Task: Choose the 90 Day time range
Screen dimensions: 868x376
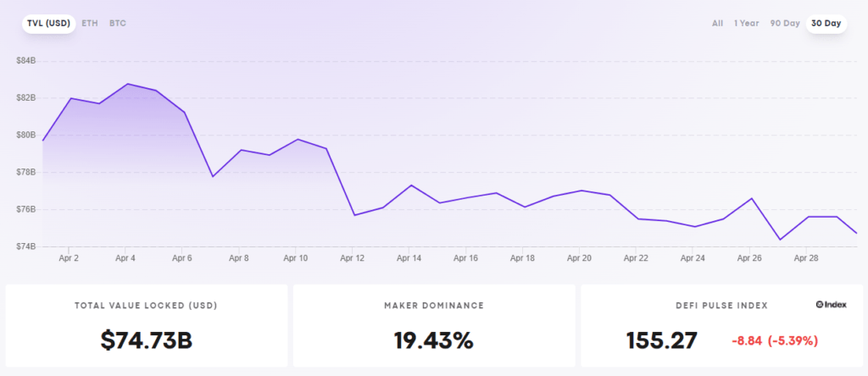Action: point(785,23)
